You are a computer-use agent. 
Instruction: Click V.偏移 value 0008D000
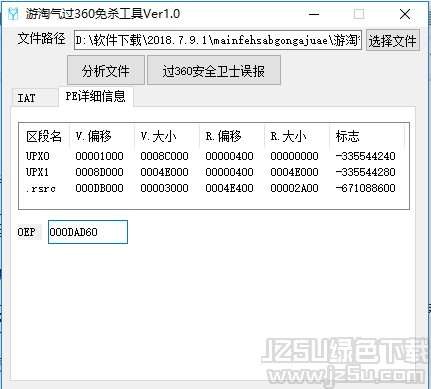[99, 172]
